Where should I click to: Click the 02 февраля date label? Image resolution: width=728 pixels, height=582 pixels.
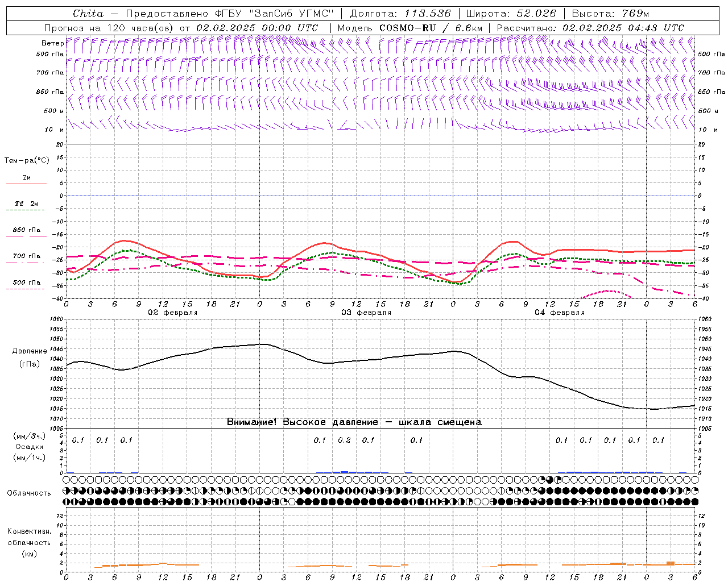(173, 312)
